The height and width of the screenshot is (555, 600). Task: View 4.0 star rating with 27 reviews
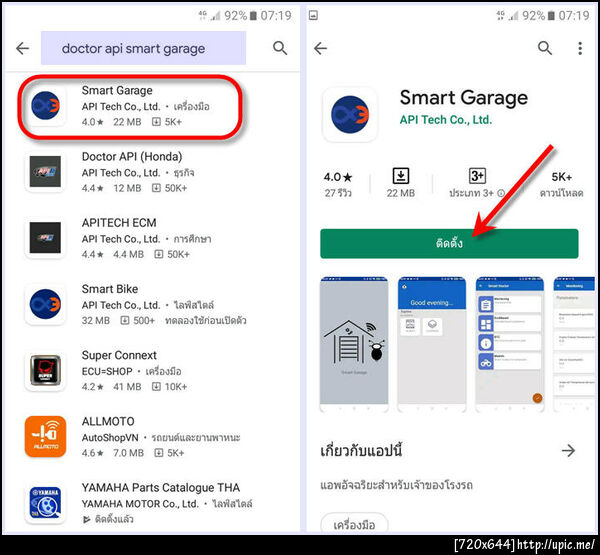pos(338,184)
